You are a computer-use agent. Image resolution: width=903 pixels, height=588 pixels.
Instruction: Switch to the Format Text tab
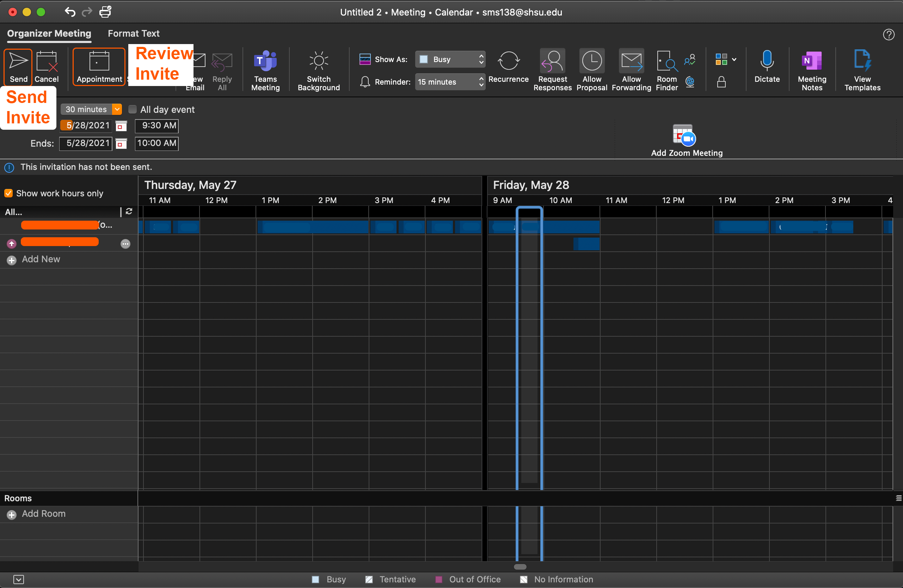pos(134,33)
